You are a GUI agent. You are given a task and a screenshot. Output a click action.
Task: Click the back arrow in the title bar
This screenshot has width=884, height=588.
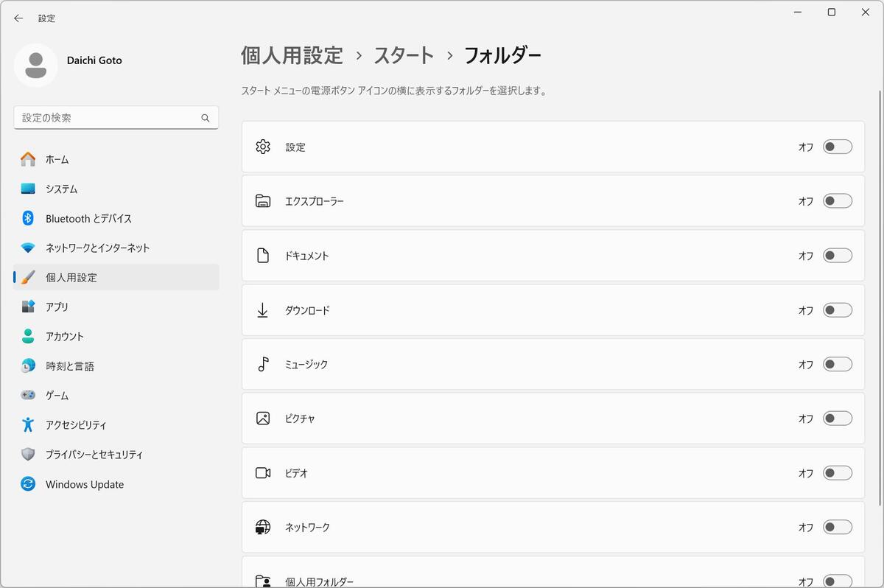tap(18, 18)
